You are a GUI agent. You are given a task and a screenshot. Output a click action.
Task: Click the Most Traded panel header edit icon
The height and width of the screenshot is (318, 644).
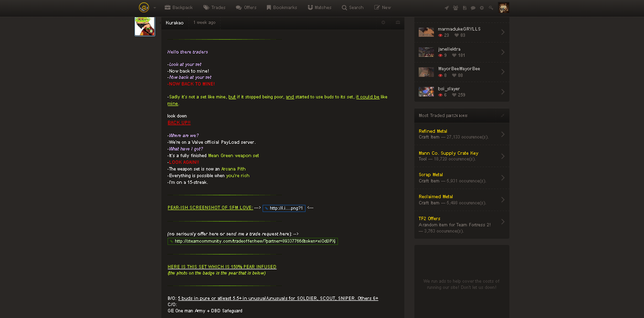(502, 116)
